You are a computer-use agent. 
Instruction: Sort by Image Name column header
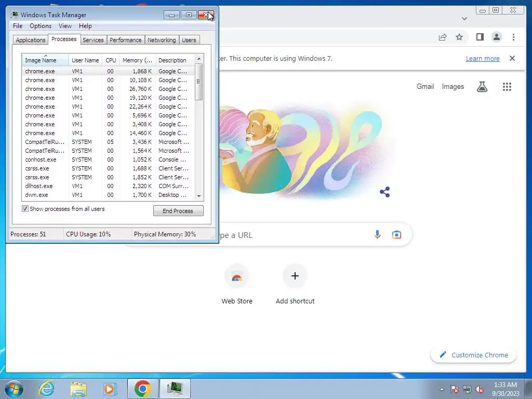click(x=46, y=60)
